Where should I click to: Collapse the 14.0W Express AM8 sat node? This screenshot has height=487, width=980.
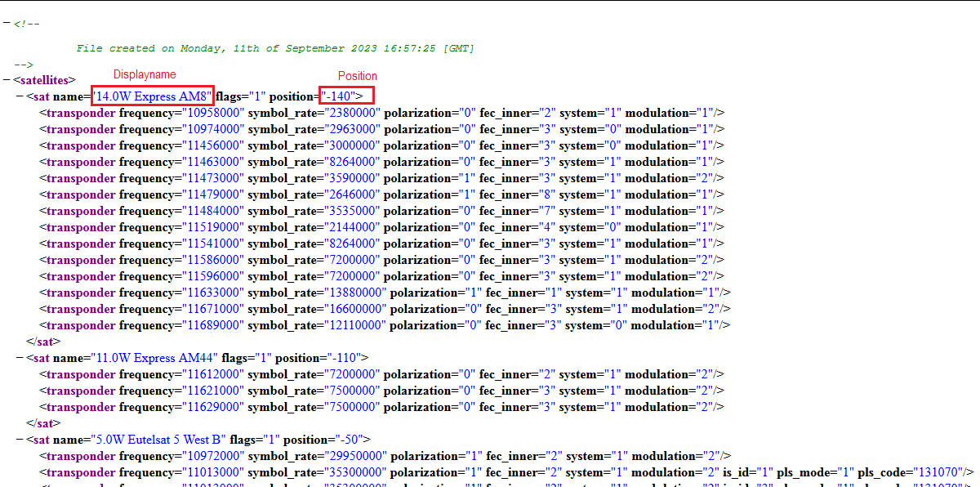[20, 96]
